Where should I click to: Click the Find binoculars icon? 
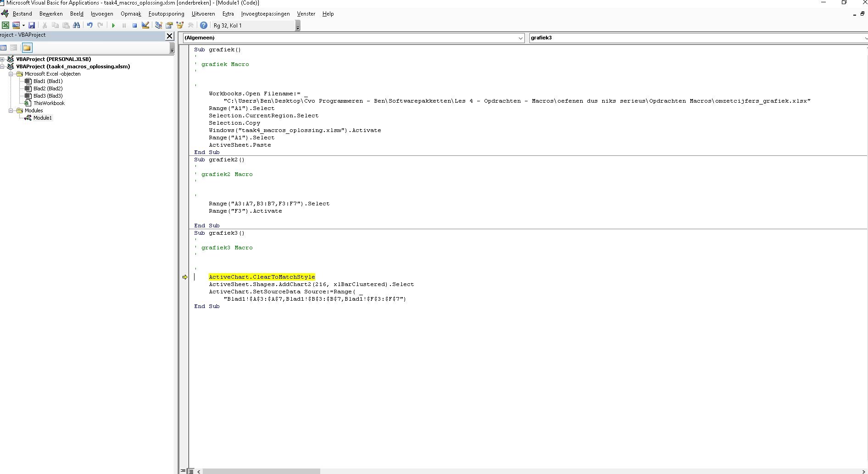pos(77,26)
